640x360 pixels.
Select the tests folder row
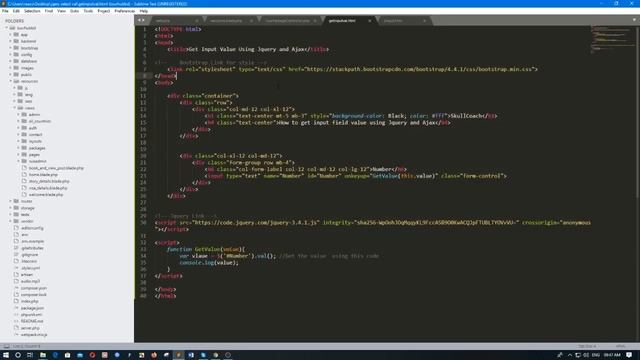[x=67, y=214]
